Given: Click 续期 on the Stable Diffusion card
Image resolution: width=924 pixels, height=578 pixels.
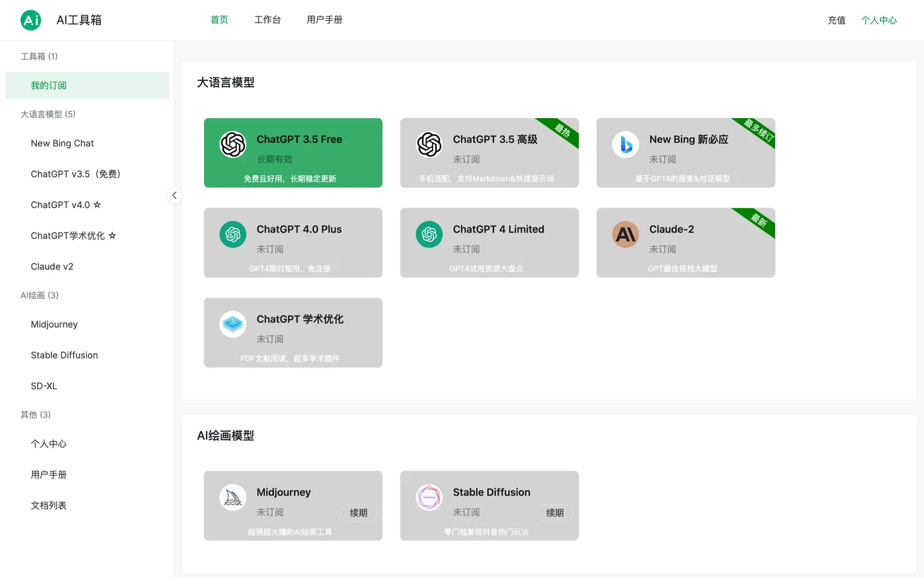Looking at the screenshot, I should tap(555, 512).
